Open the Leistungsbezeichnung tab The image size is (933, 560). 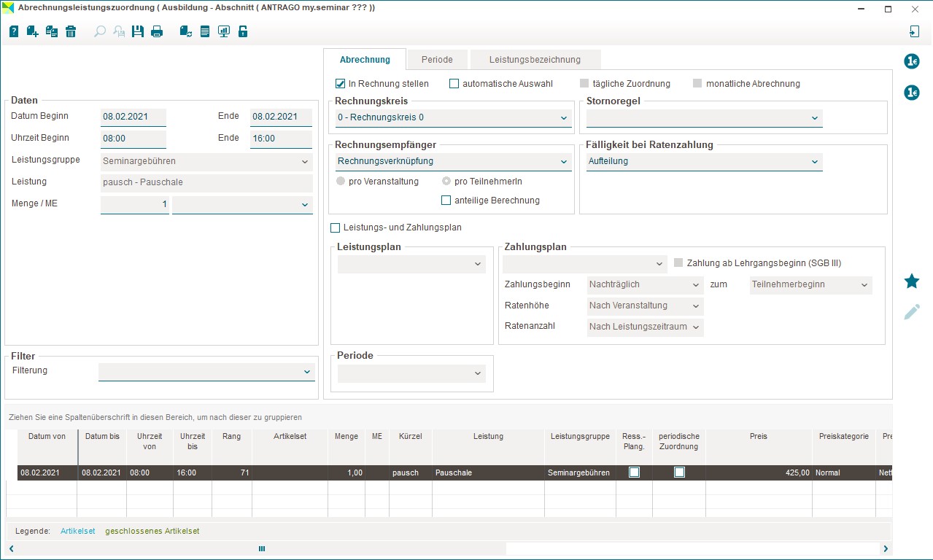(x=535, y=60)
